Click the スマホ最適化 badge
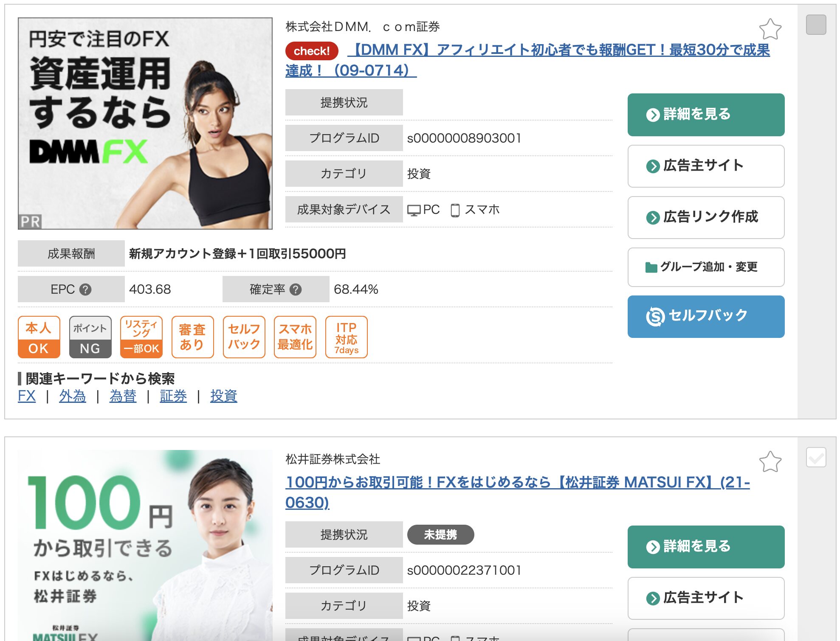 [295, 337]
